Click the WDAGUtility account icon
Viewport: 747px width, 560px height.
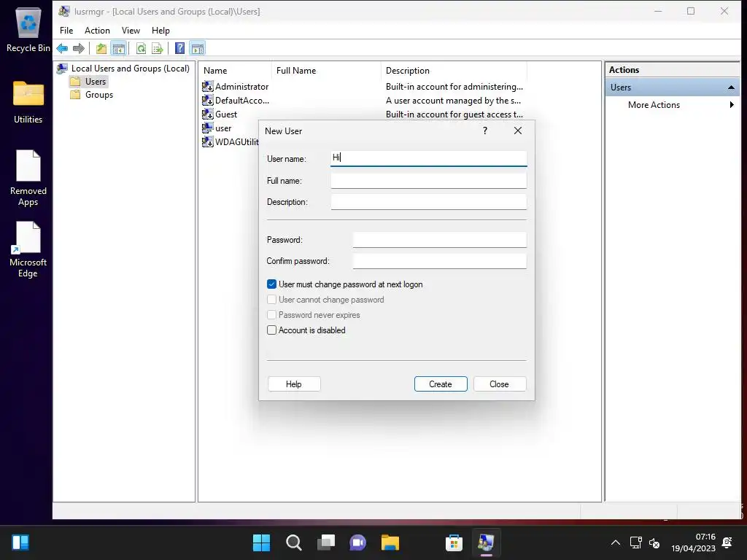[207, 141]
